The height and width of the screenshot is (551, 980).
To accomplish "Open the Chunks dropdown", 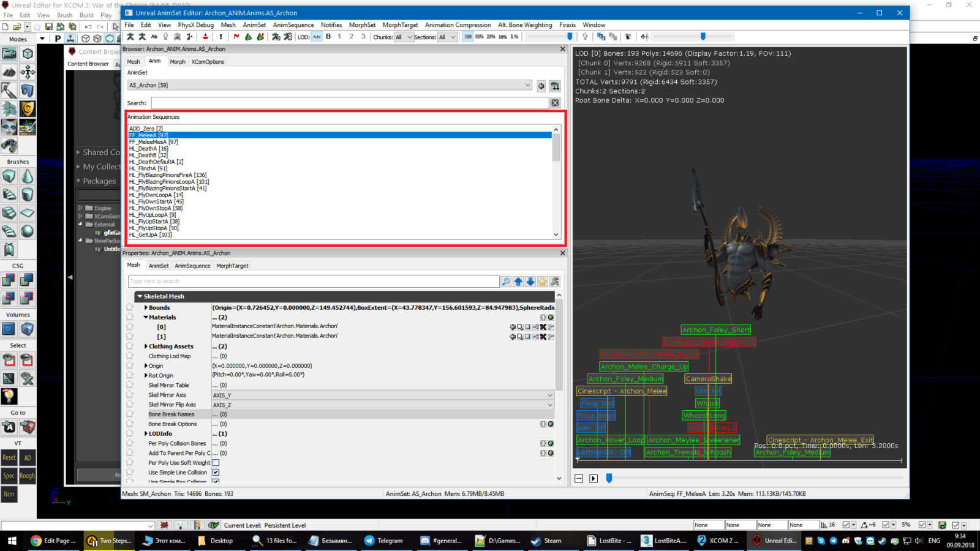I will coord(404,37).
